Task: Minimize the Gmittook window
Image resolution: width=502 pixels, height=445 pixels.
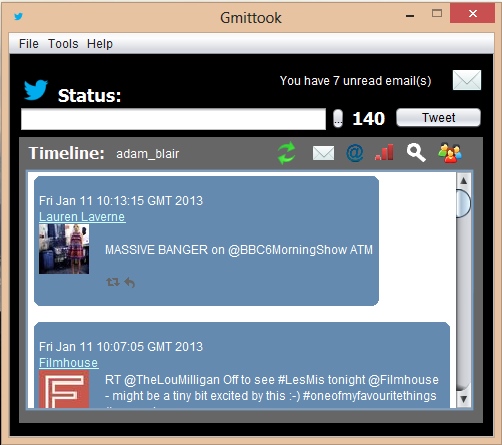Action: (410, 15)
